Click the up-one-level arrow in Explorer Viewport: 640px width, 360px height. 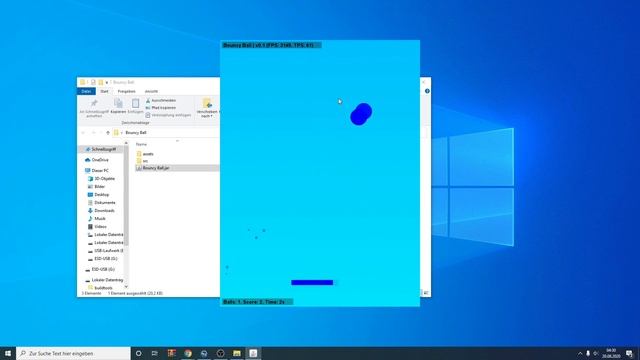coord(108,133)
